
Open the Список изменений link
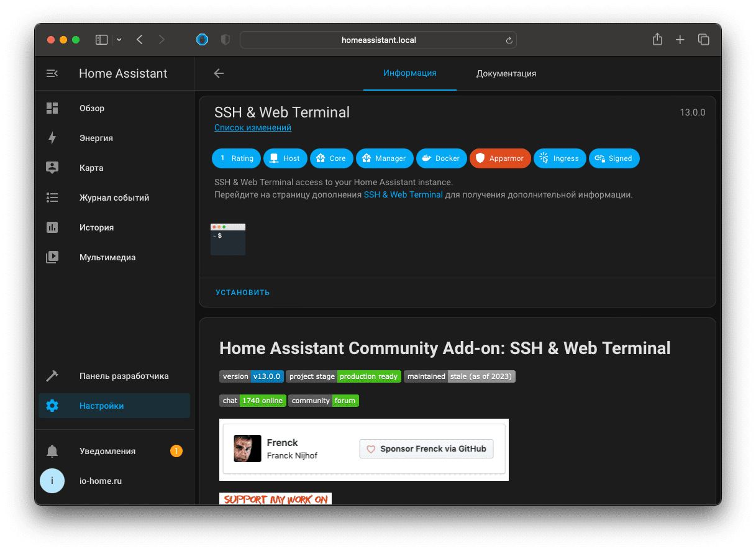click(x=252, y=127)
